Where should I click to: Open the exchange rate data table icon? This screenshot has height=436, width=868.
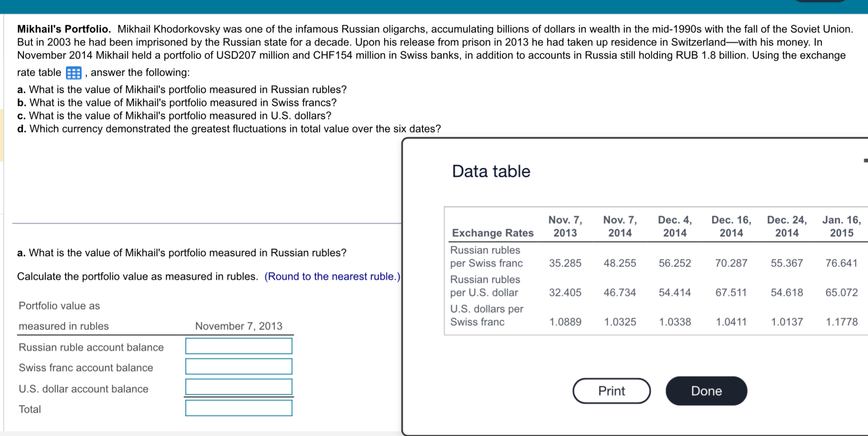[73, 73]
